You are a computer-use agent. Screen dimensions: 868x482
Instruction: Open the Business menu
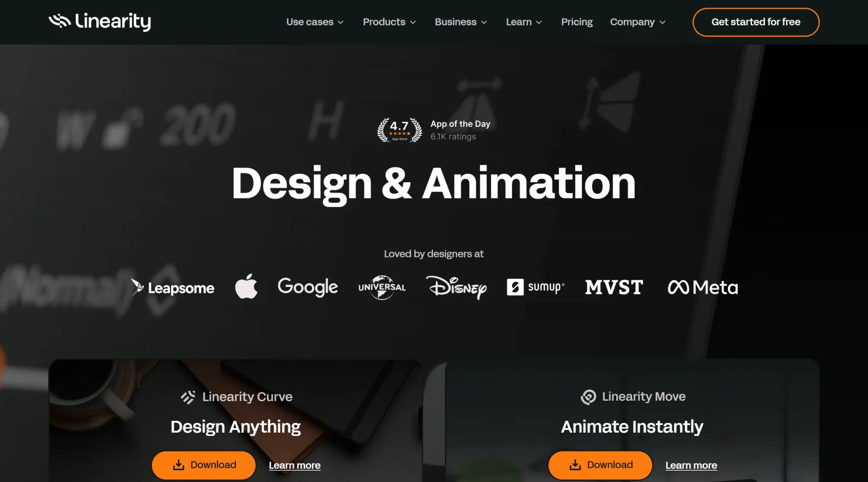coord(461,22)
